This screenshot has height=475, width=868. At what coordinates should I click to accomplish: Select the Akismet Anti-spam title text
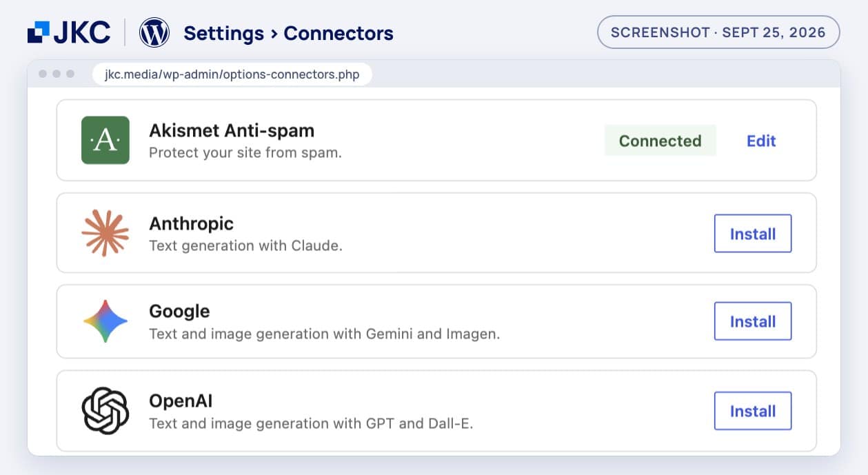click(232, 130)
